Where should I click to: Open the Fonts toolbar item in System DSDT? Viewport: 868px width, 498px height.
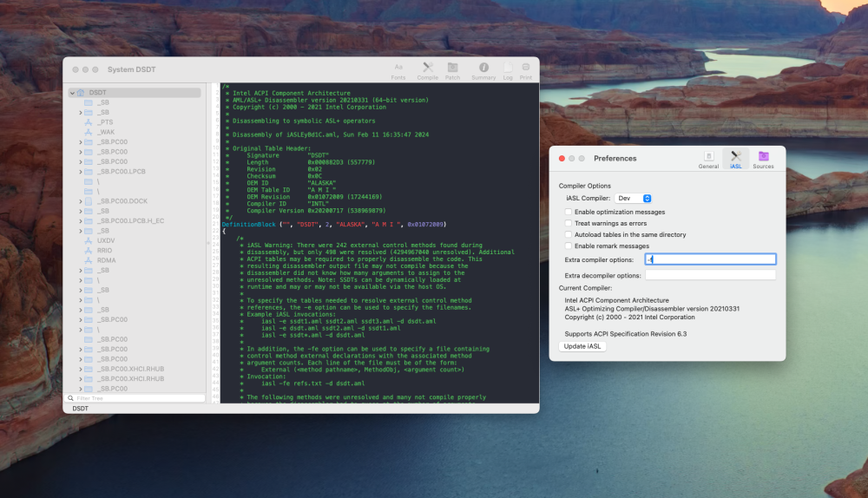(x=398, y=71)
